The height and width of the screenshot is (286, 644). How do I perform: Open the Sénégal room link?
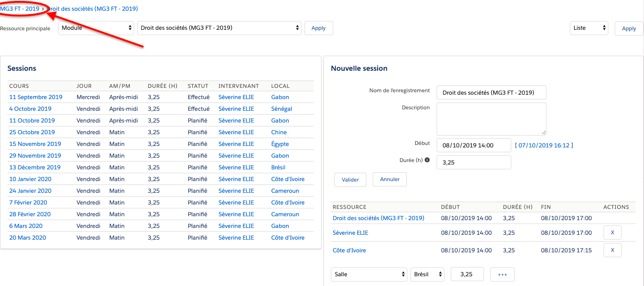(282, 109)
